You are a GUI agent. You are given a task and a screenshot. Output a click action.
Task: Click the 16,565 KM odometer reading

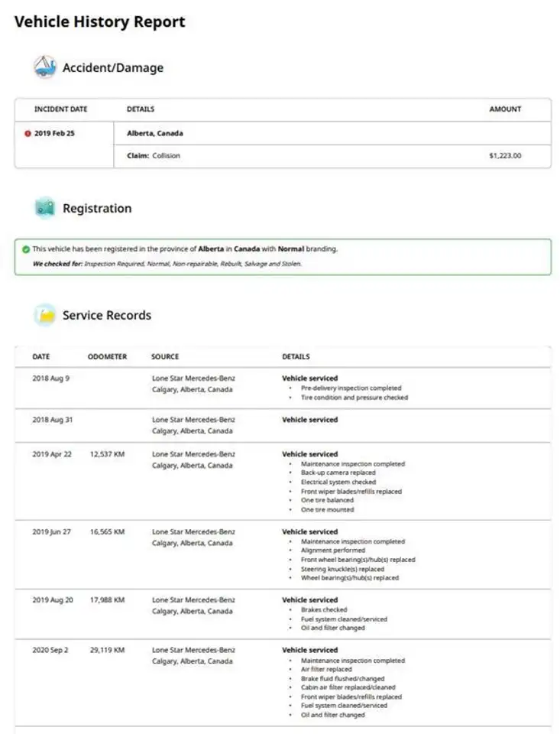point(107,532)
